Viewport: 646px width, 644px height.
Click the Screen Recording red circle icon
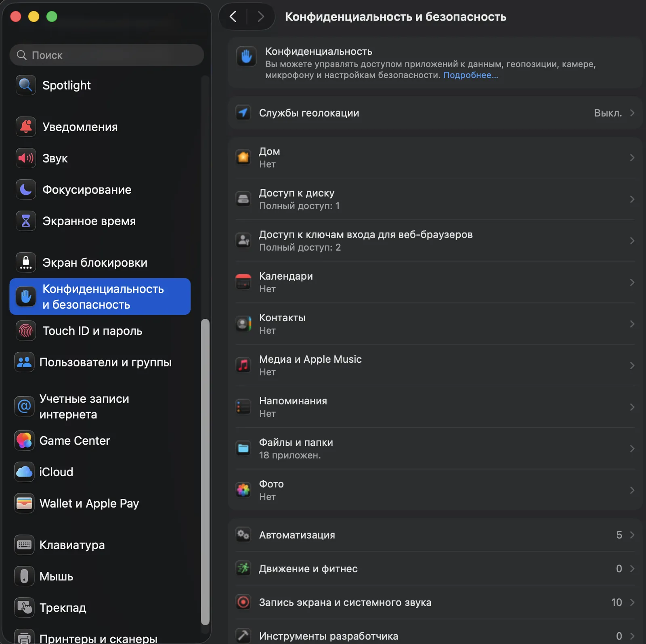click(243, 602)
